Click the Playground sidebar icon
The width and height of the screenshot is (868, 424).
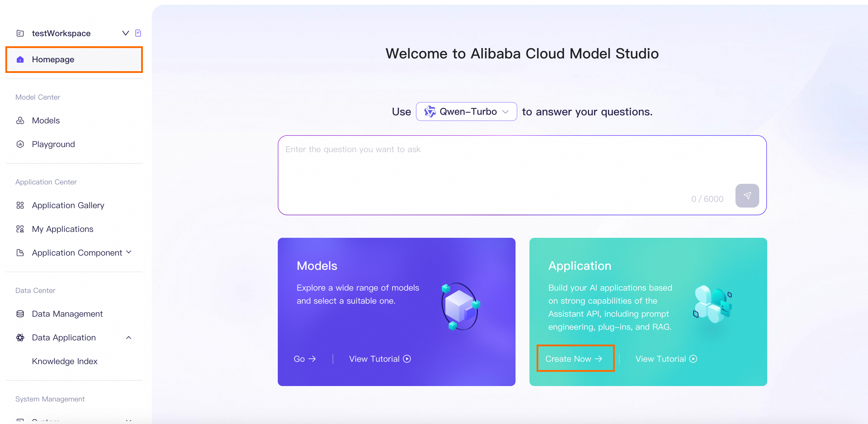pyautogui.click(x=20, y=144)
